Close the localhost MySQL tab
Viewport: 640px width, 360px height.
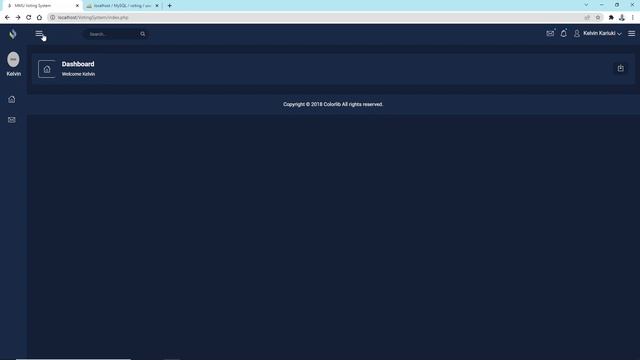pyautogui.click(x=157, y=6)
